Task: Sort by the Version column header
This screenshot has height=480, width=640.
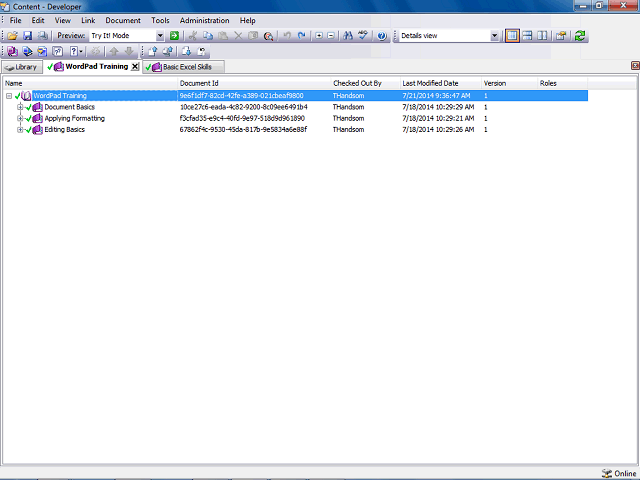Action: [509, 83]
